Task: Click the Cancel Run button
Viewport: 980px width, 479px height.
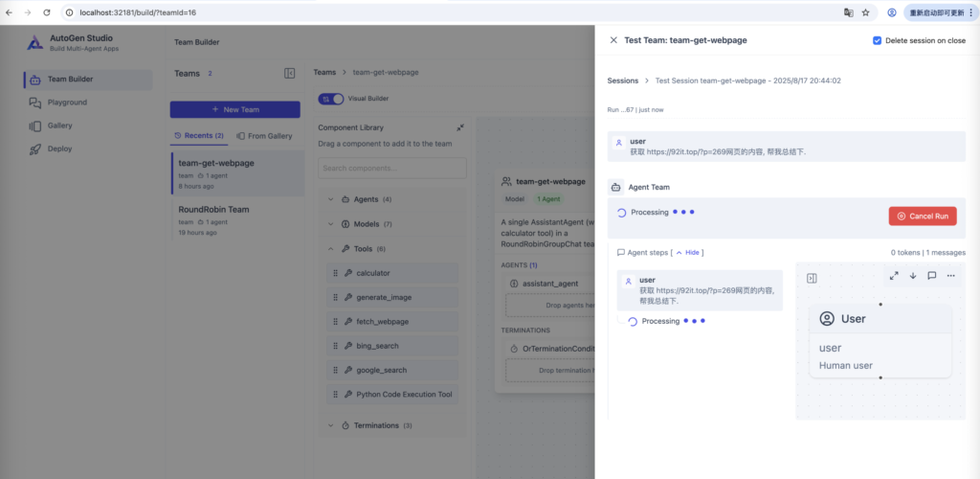Action: pos(923,216)
